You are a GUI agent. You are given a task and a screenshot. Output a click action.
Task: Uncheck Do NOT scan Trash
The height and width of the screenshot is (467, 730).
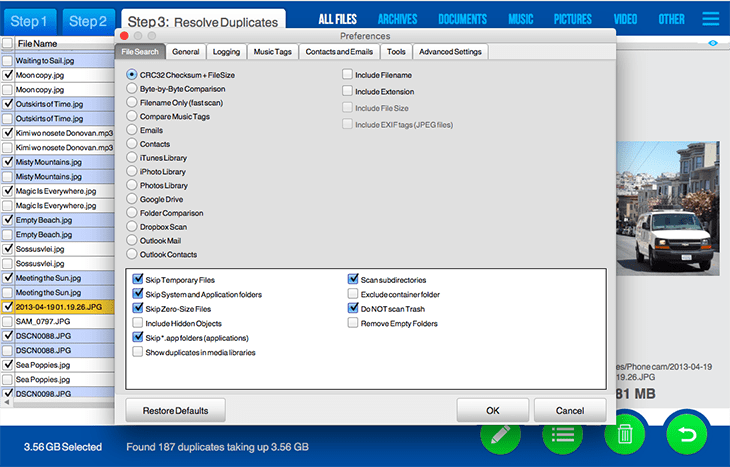click(353, 308)
